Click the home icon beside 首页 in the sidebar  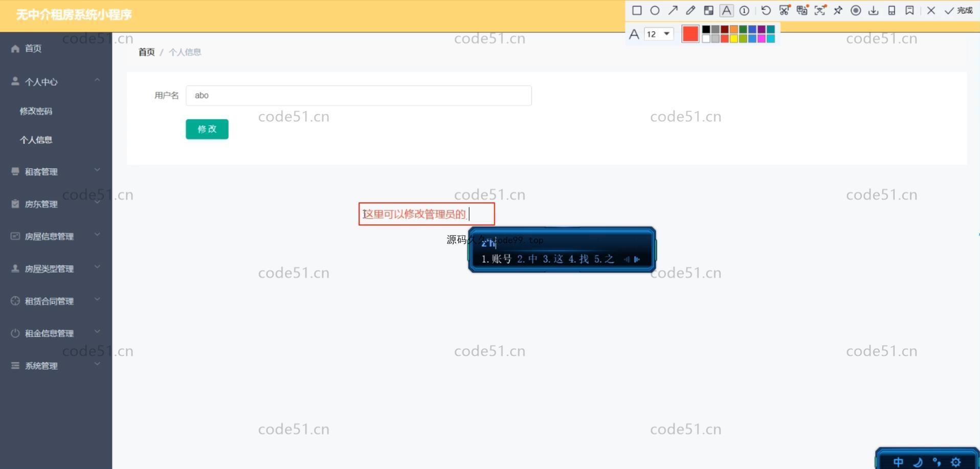click(15, 49)
